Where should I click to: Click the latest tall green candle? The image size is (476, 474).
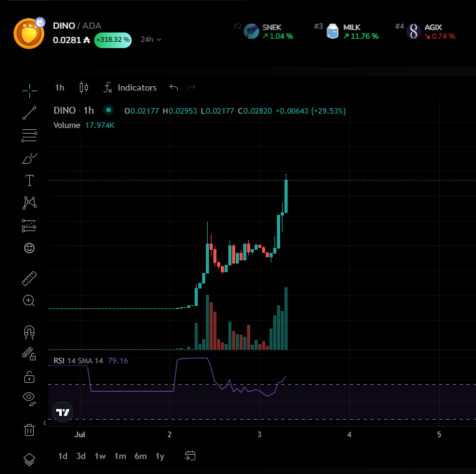[x=286, y=196]
